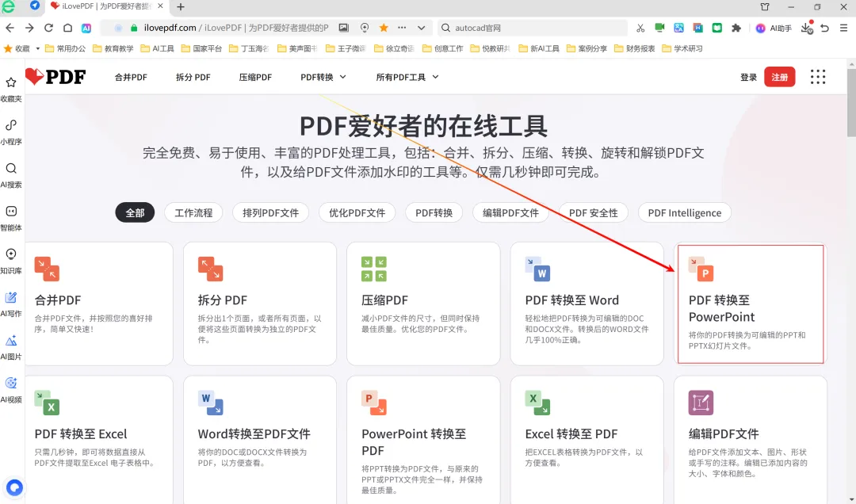856x504 pixels.
Task: Open the AI工具 bookmark folder
Action: pyautogui.click(x=157, y=48)
